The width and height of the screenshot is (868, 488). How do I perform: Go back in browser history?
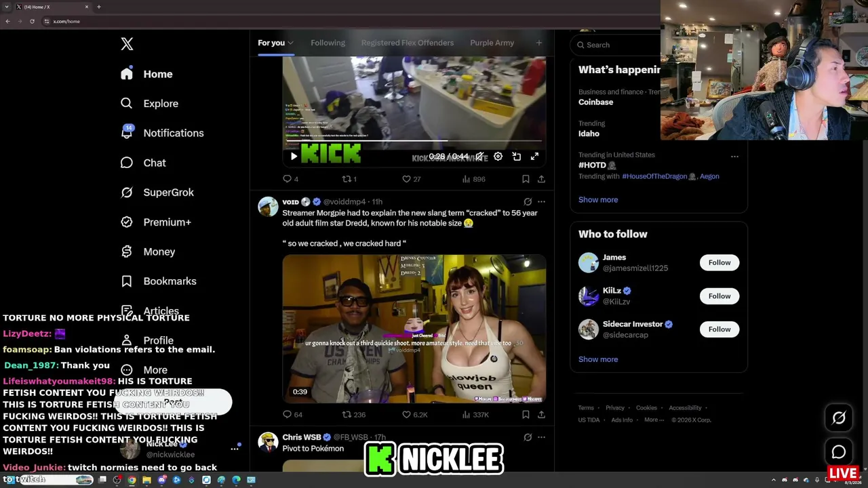[x=7, y=21]
